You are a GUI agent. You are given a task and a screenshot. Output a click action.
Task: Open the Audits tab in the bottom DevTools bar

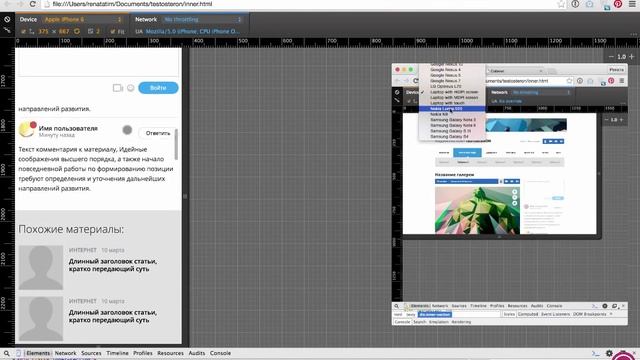197,353
